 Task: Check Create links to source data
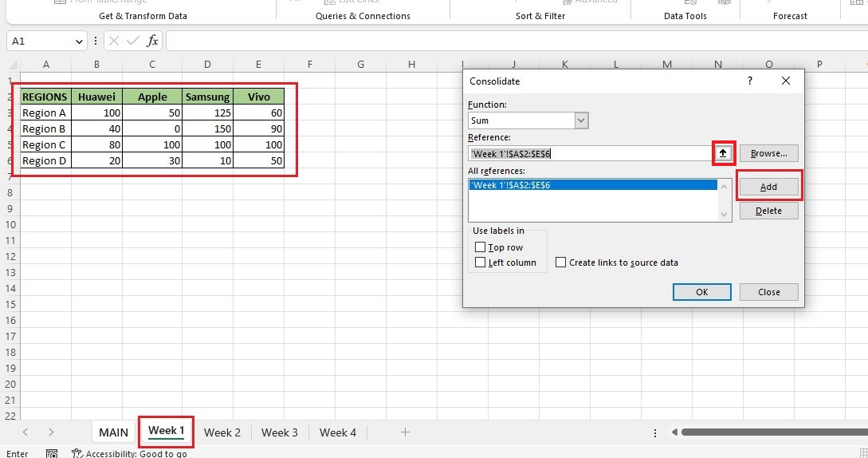coord(561,263)
